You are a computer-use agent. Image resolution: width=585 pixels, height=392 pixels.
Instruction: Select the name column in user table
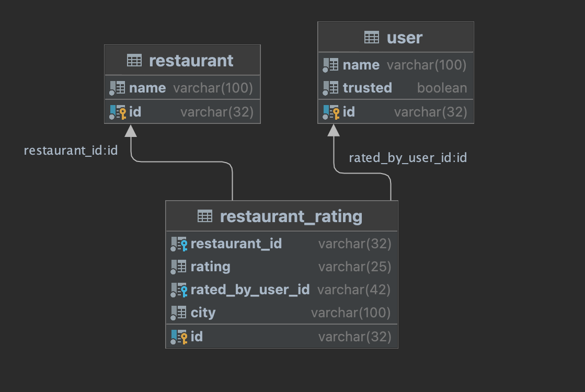tap(361, 65)
